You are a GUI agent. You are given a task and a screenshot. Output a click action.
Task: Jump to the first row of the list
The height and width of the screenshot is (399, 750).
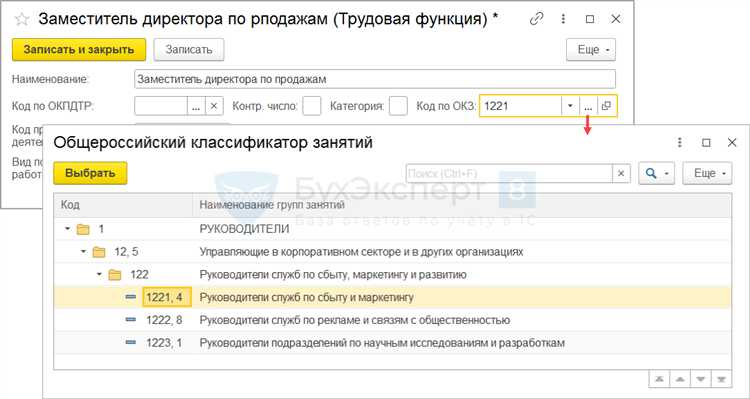(x=660, y=378)
